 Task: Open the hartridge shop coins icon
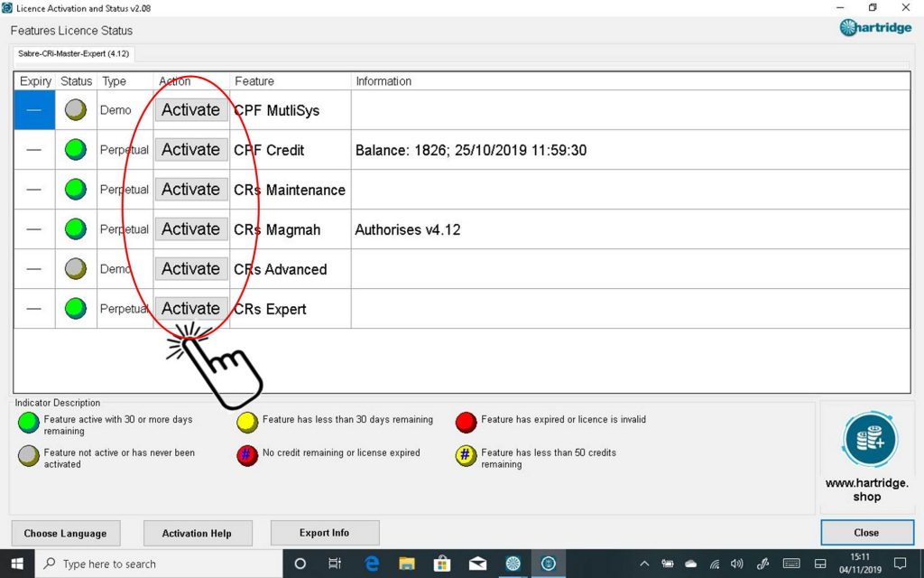coord(870,440)
